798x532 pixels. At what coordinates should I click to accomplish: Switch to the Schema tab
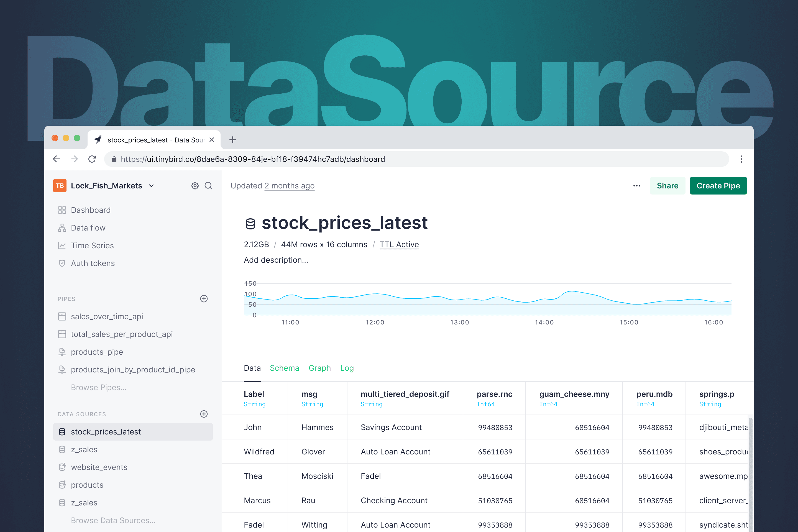point(284,368)
